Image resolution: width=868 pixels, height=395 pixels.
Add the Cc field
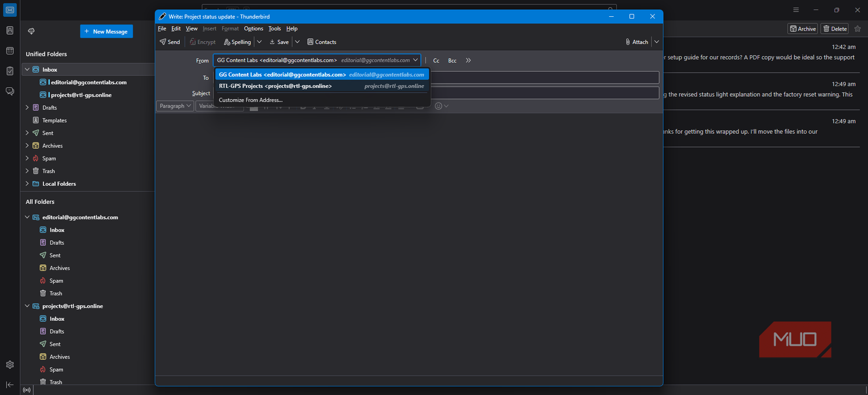pos(436,60)
